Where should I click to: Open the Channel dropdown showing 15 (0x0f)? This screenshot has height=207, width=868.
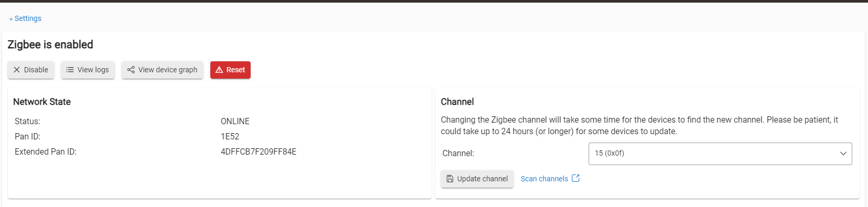720,154
